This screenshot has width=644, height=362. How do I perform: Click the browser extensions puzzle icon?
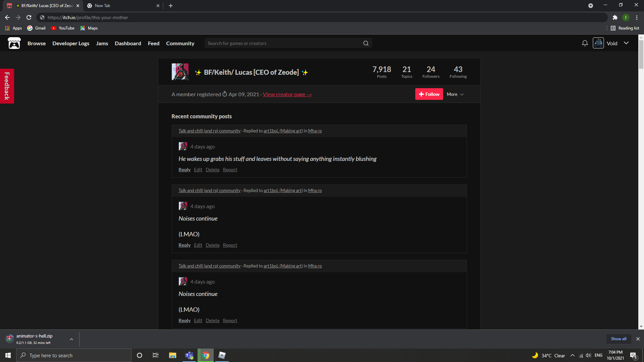click(615, 17)
